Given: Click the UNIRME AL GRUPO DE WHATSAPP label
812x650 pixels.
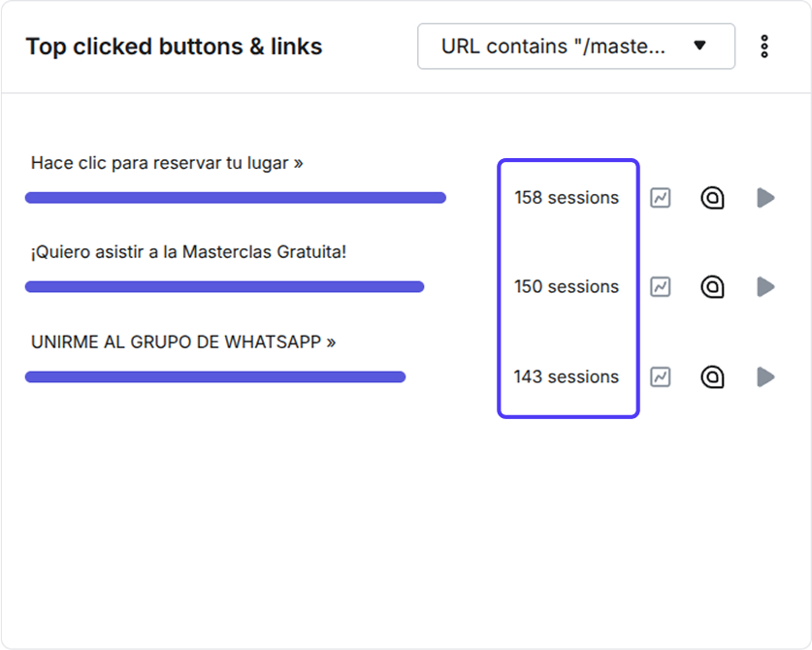Looking at the screenshot, I should [183, 342].
